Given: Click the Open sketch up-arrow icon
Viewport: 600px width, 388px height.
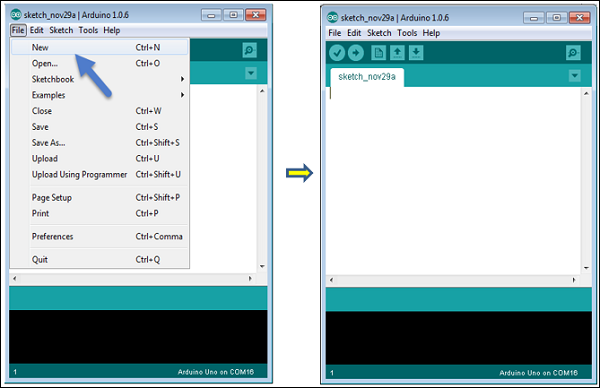Looking at the screenshot, I should coord(397,53).
